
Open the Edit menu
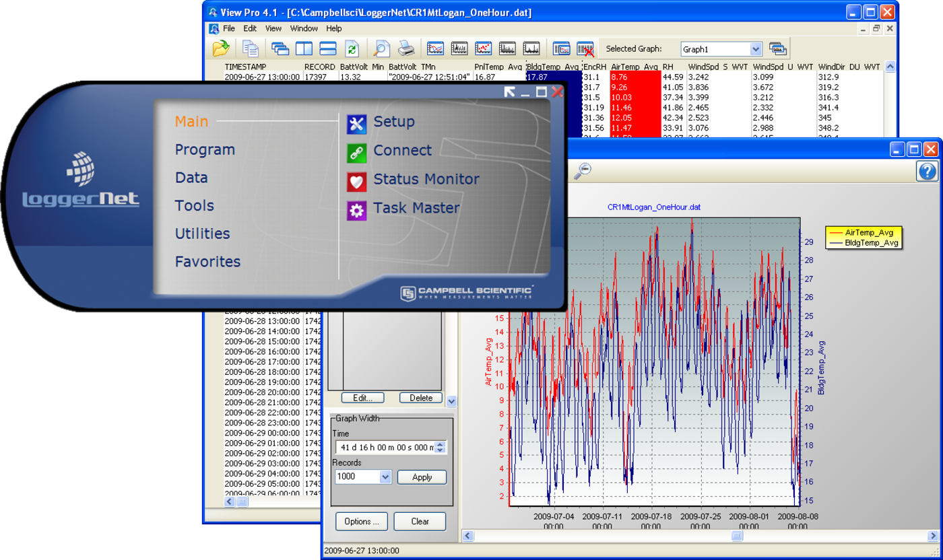[x=251, y=29]
